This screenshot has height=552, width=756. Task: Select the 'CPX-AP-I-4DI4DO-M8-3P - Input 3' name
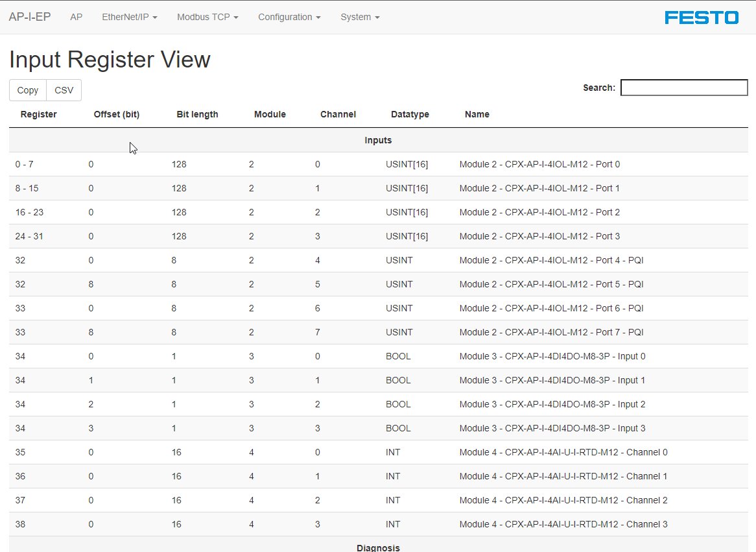(552, 429)
